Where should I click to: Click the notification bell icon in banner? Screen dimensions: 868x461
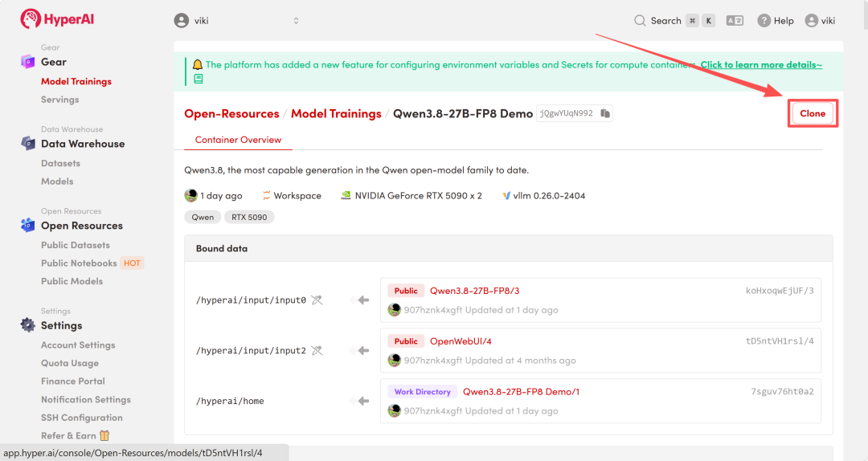point(198,64)
